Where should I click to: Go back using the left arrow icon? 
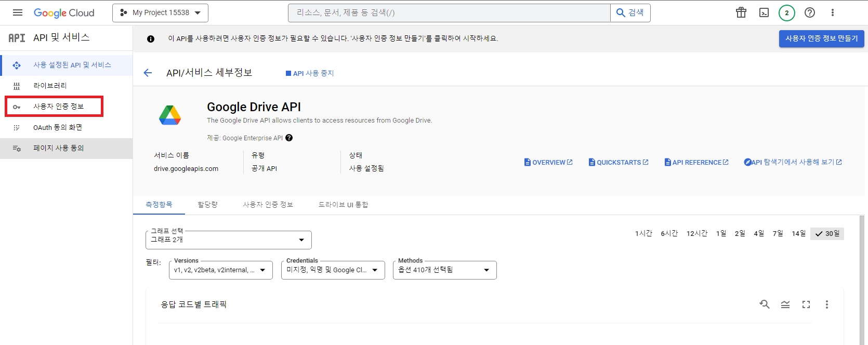(148, 73)
